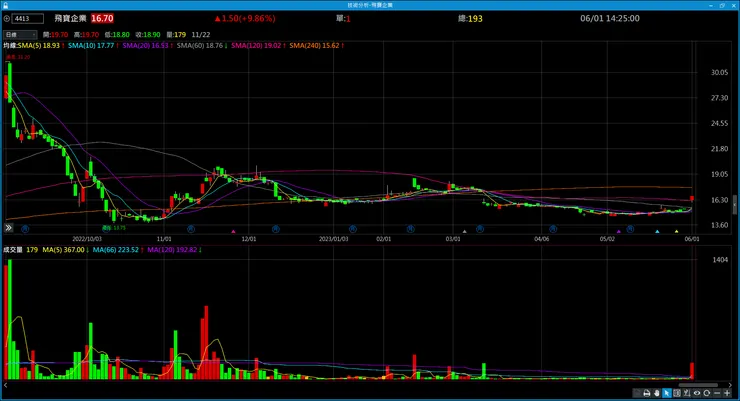Click the vertical scale handle at the price axis edge

tap(735, 205)
